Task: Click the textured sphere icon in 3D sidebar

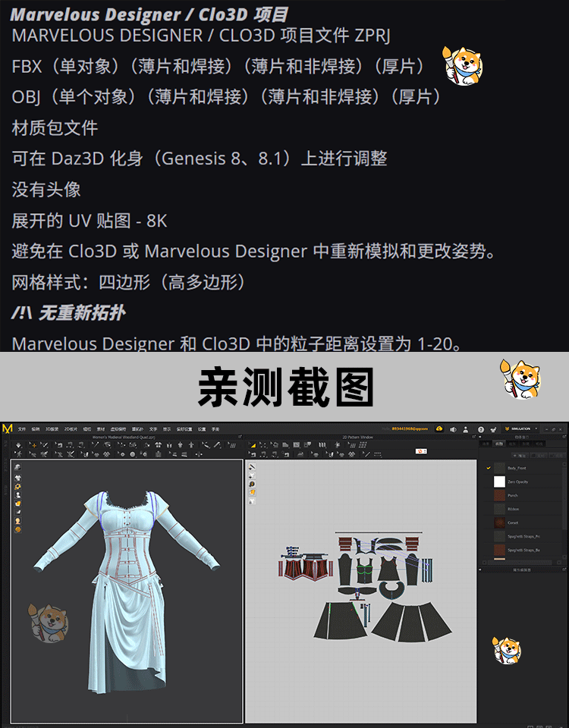Action: click(17, 529)
